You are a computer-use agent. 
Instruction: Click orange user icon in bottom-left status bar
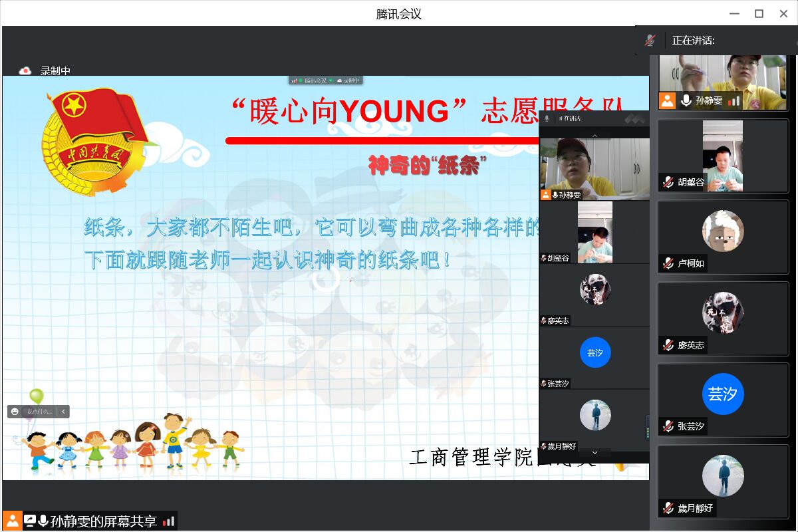(12, 521)
